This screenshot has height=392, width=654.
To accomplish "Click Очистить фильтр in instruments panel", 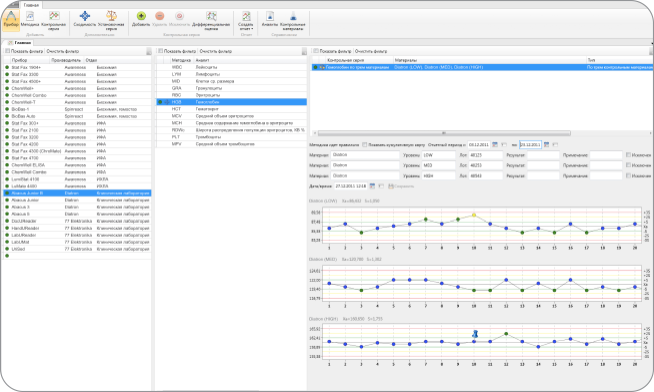I will (63, 51).
